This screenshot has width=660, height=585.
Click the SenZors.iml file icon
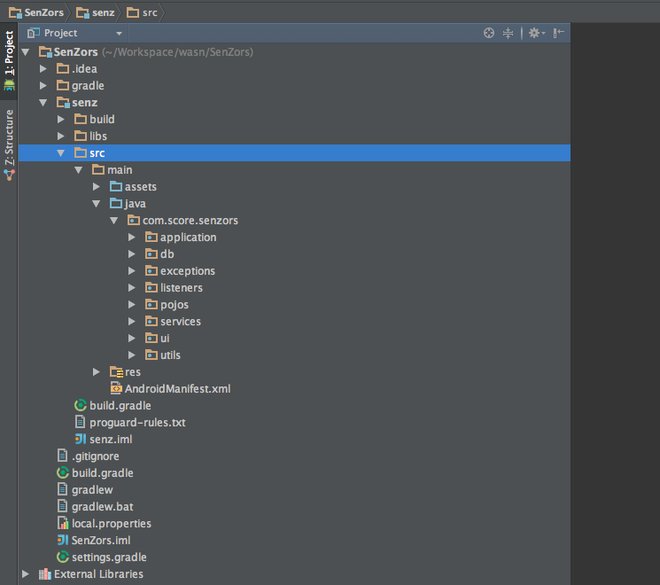click(x=63, y=540)
